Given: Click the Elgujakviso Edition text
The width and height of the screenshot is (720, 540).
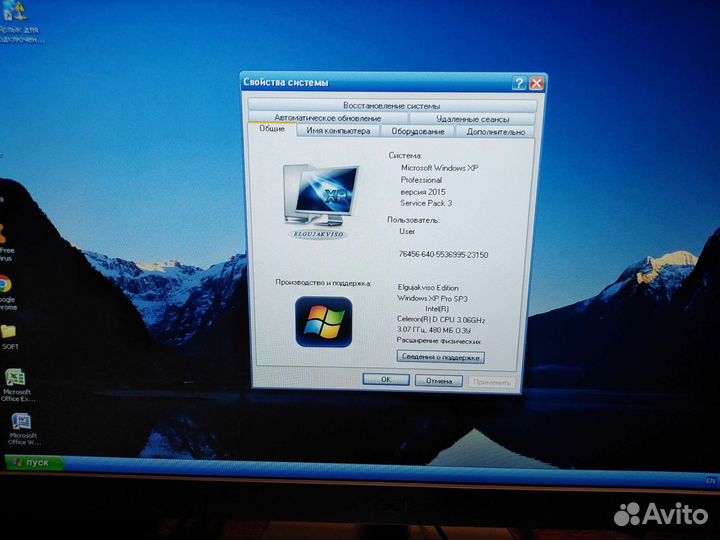Looking at the screenshot, I should [x=428, y=288].
